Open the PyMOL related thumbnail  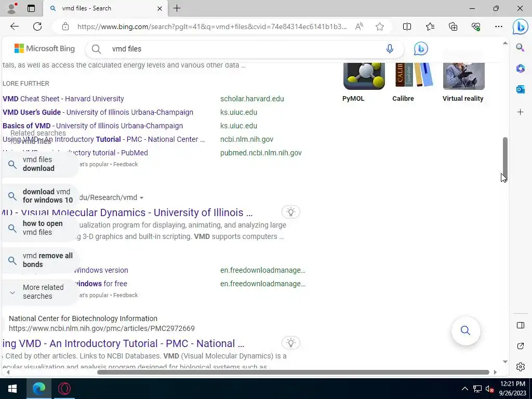click(x=364, y=75)
